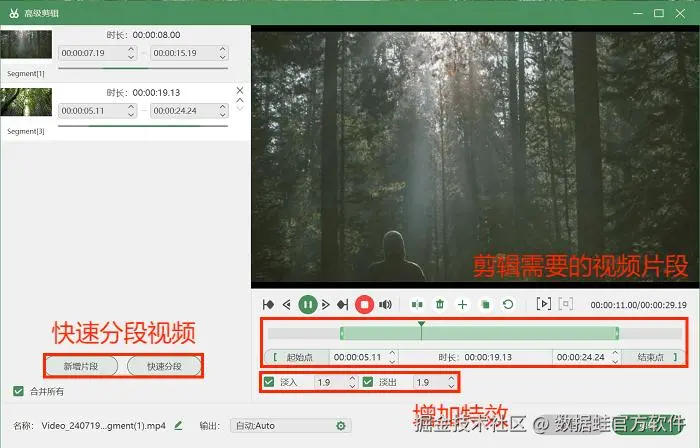700x448 pixels.
Task: Step back one frame
Action: click(x=287, y=305)
